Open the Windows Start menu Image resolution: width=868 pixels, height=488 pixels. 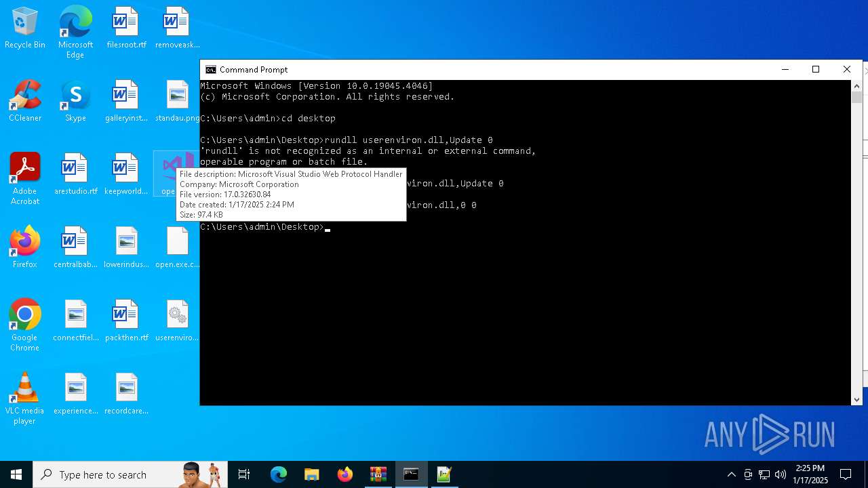pos(16,474)
